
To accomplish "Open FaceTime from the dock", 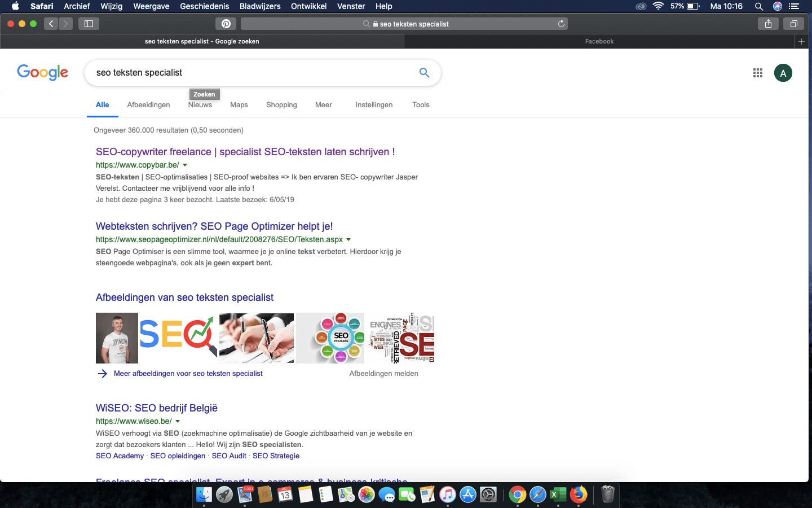I will [407, 495].
